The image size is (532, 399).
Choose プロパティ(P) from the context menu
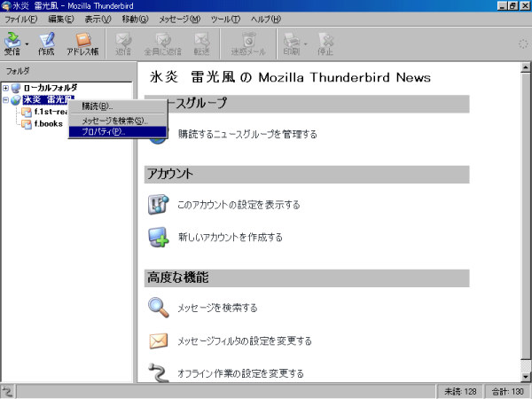(118, 131)
